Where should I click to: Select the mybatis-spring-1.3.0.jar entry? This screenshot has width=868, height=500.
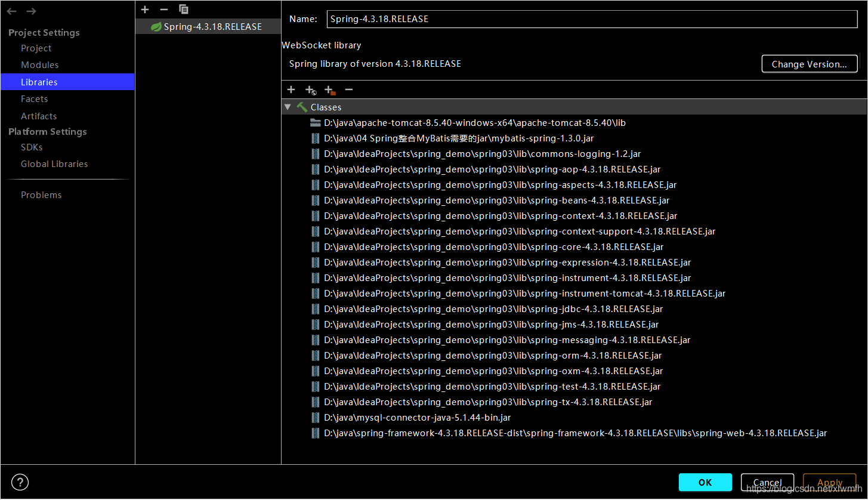[459, 138]
